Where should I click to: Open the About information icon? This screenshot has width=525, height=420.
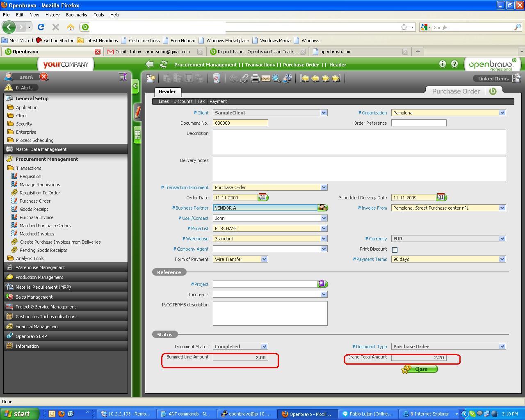[442, 64]
